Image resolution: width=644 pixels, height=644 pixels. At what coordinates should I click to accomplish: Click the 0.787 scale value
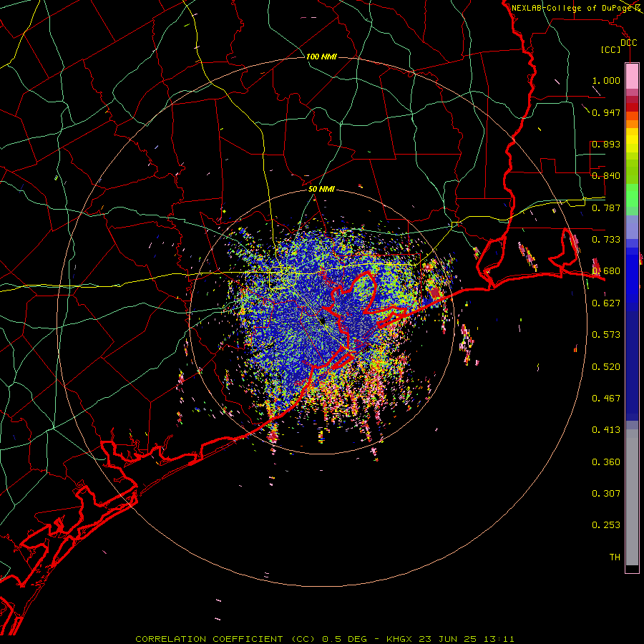606,208
